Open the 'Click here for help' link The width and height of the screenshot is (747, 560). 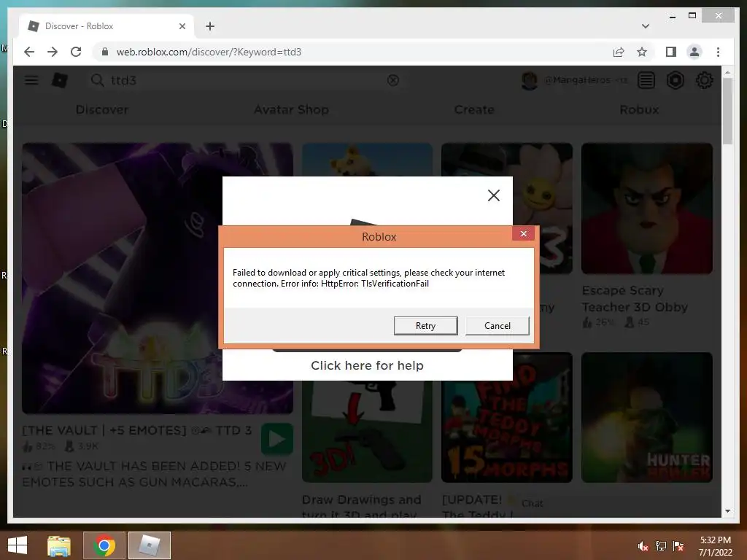pyautogui.click(x=367, y=365)
